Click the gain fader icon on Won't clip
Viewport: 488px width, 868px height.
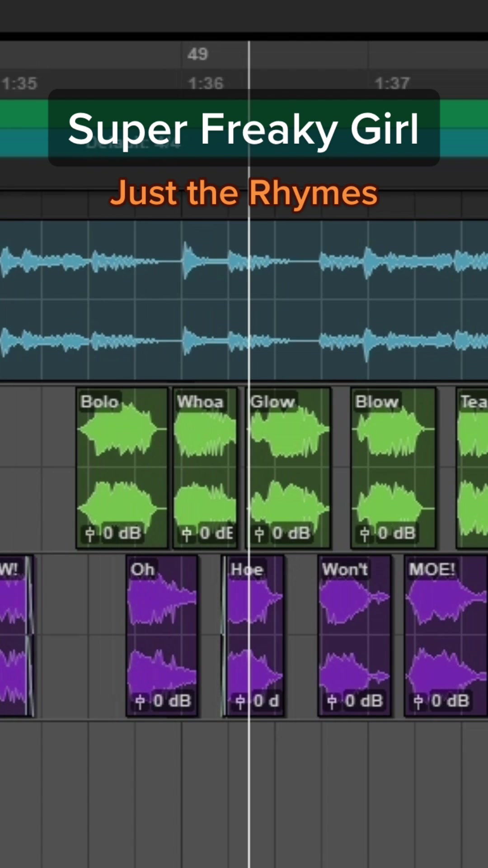(332, 702)
